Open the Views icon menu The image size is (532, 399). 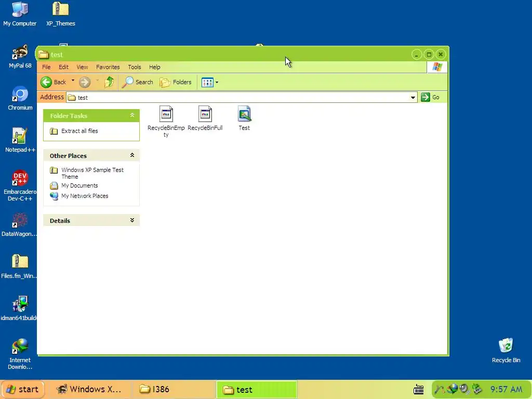(210, 82)
